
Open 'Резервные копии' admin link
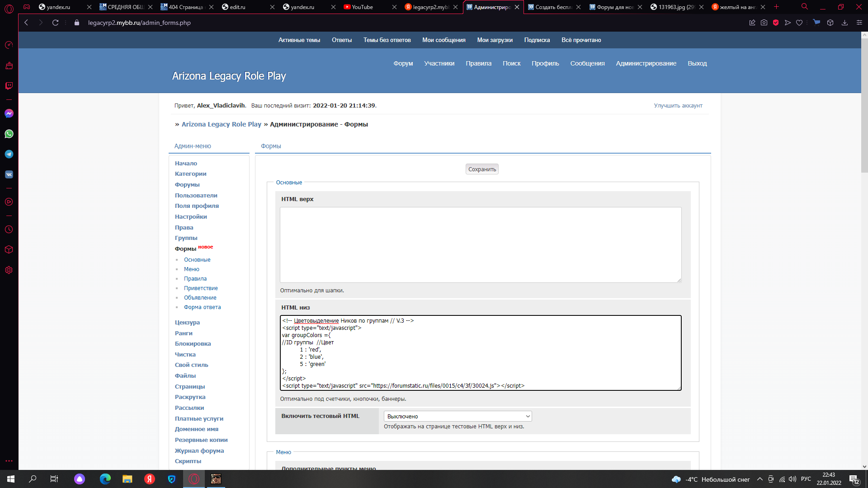[201, 440]
